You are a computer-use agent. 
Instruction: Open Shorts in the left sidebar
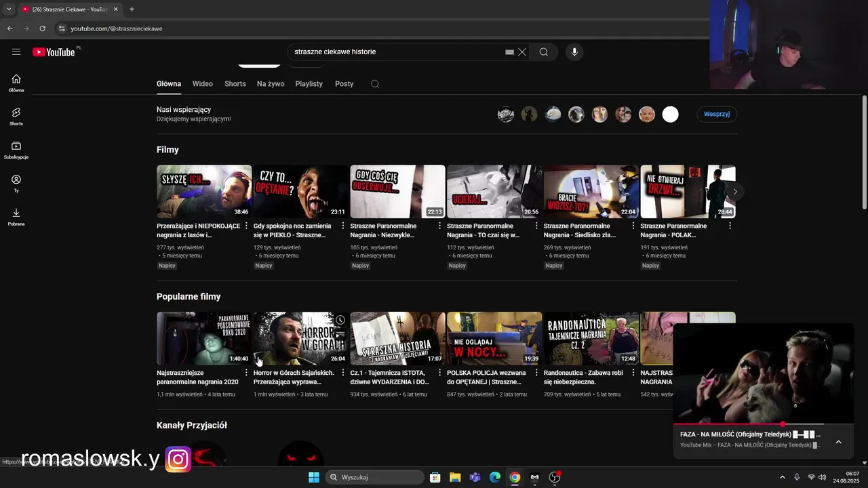pos(16,117)
